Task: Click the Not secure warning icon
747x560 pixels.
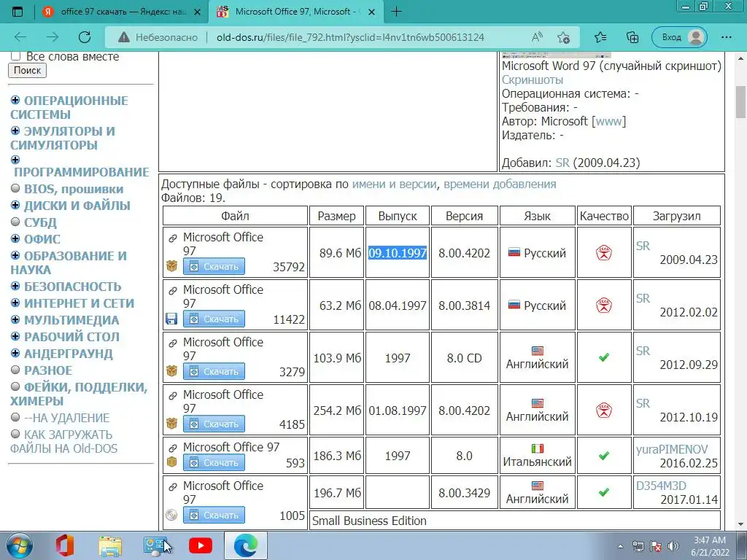Action: tap(124, 37)
